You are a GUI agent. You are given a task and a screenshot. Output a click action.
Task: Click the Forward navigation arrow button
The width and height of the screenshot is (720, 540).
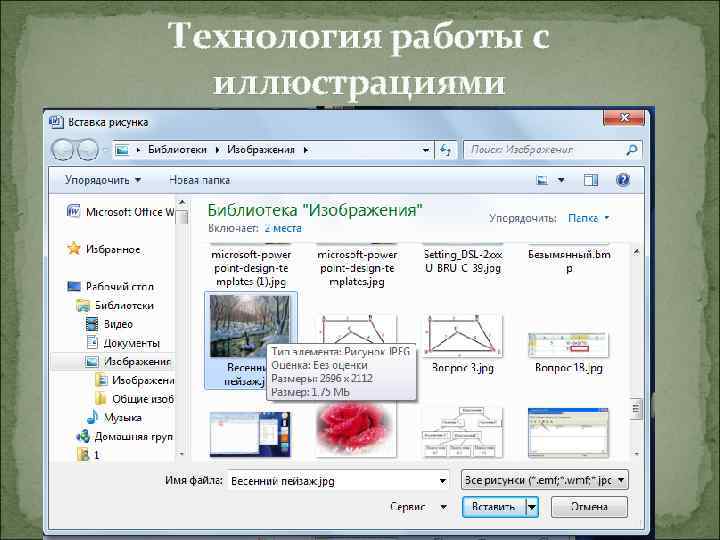tap(87, 149)
